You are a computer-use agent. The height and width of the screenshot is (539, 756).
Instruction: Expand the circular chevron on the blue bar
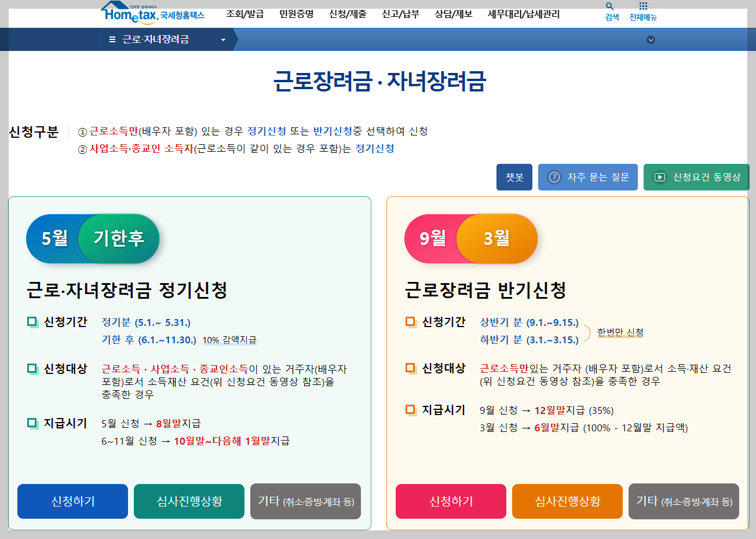[651, 39]
